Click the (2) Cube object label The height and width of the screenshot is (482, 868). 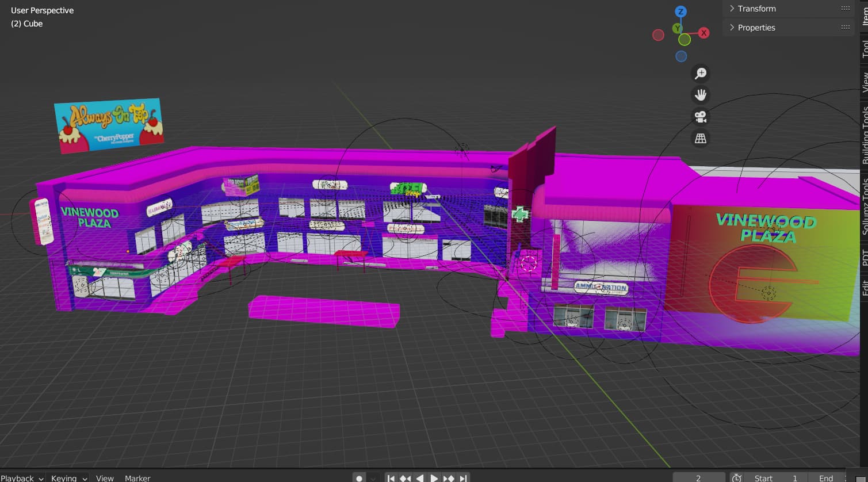click(26, 24)
